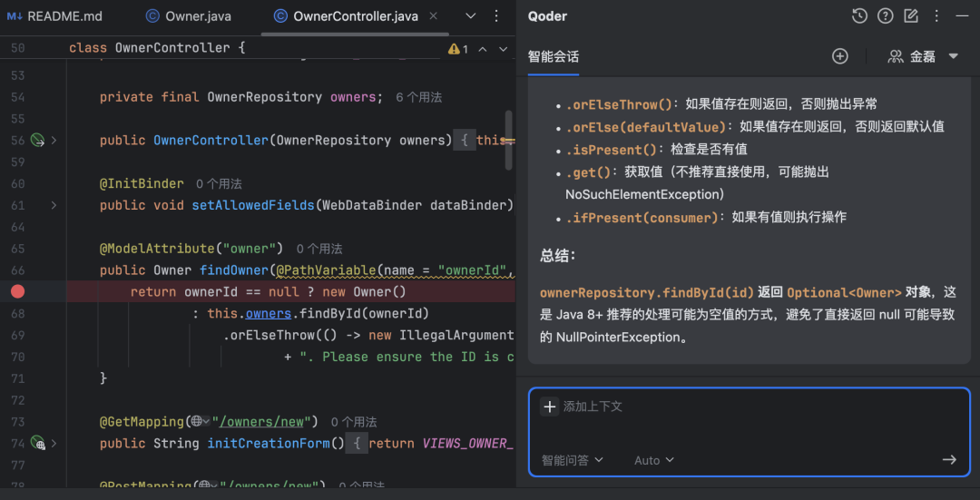Minimize the Qoder panel
Viewport: 980px width, 500px height.
coord(962,16)
